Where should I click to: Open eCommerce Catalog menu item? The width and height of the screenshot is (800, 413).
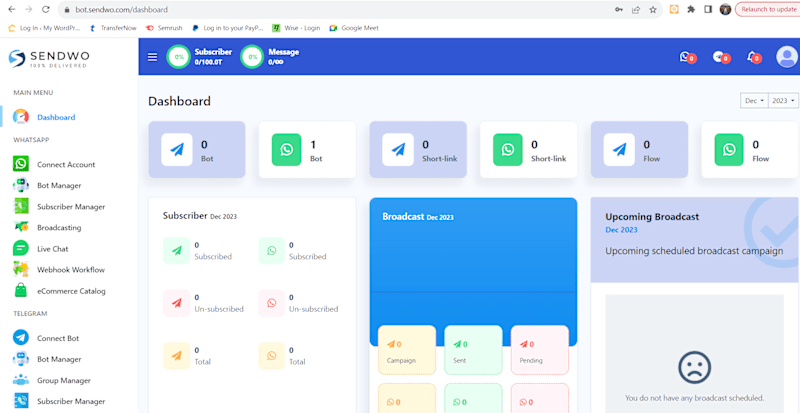coord(71,291)
